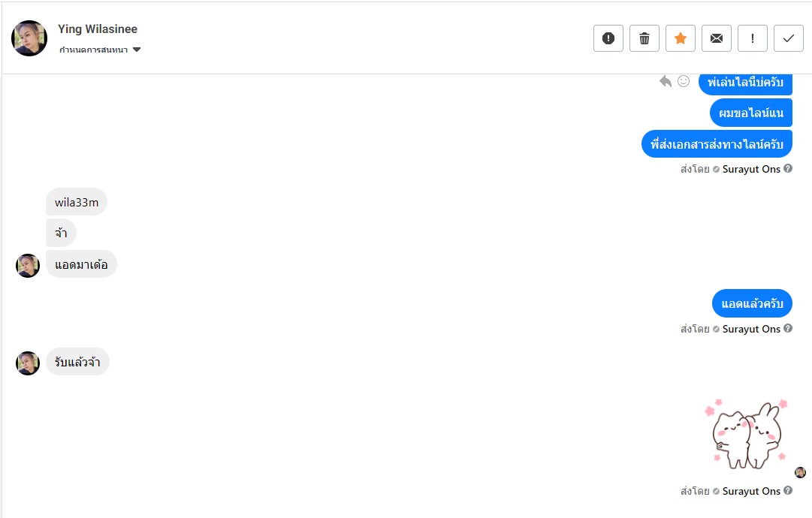This screenshot has height=518, width=812.
Task: Click the แอดแล้วครับ blue message bubble
Action: [x=752, y=303]
